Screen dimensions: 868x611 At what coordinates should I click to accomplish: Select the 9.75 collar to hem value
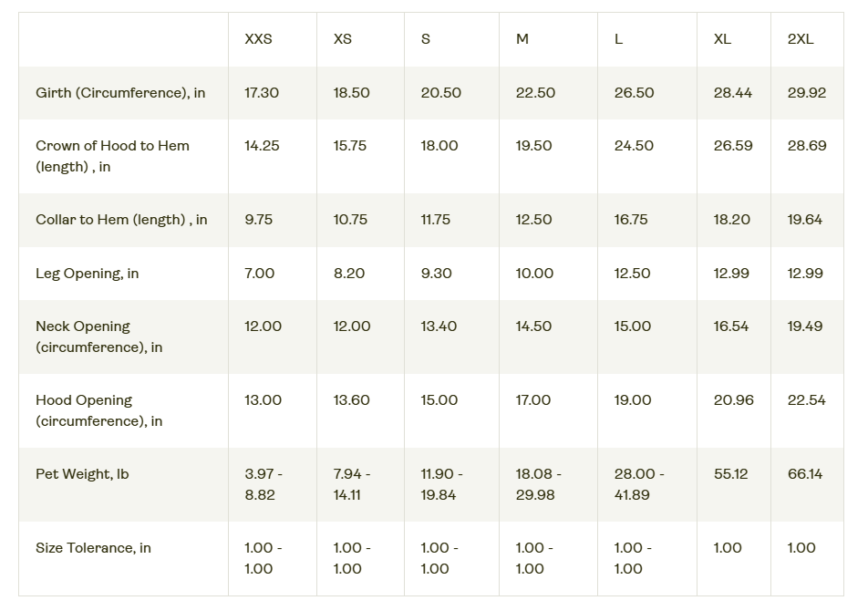click(258, 220)
